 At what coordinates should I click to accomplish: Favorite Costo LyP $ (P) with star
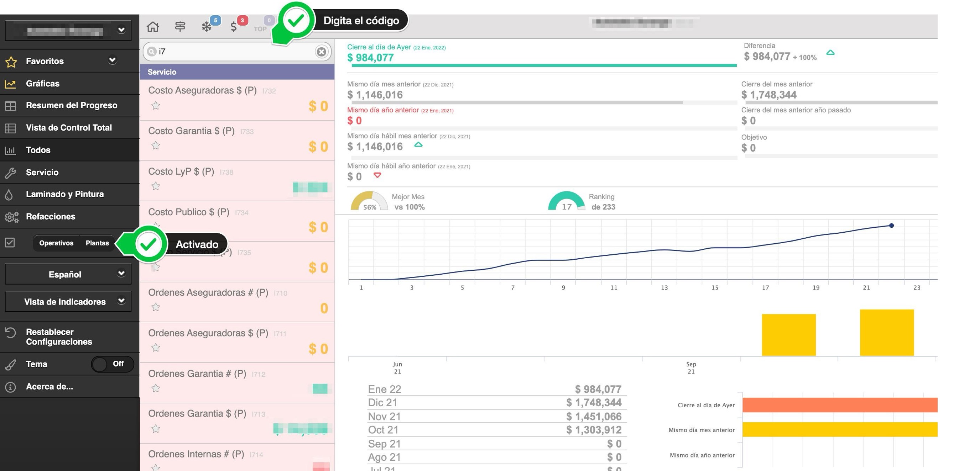[x=156, y=186]
